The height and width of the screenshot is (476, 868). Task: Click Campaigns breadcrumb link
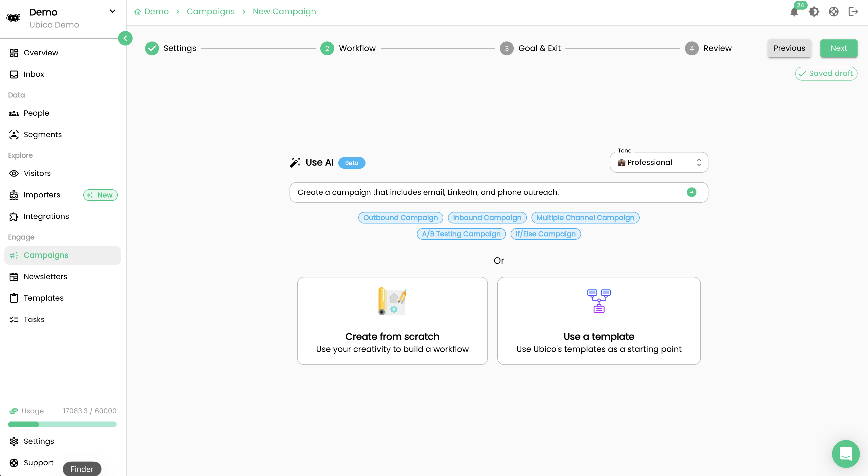pos(211,11)
